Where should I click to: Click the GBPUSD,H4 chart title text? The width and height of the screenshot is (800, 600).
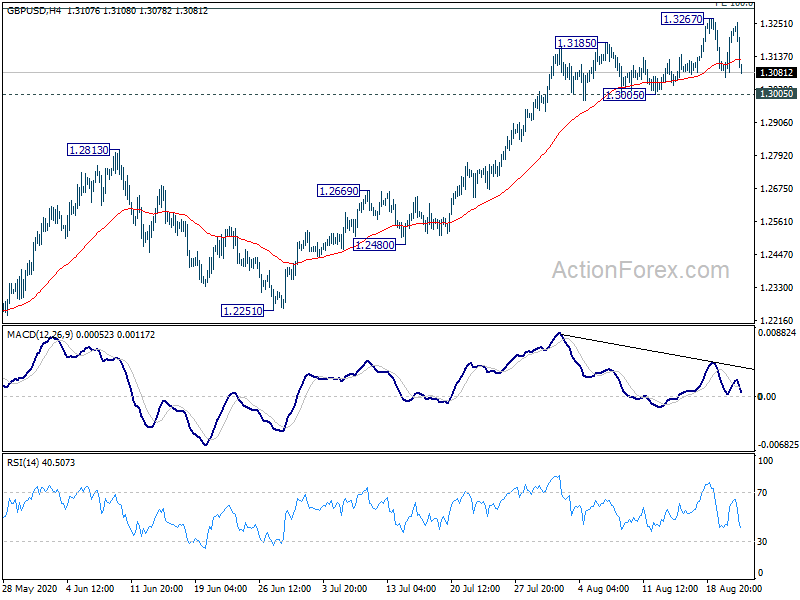pyautogui.click(x=34, y=10)
